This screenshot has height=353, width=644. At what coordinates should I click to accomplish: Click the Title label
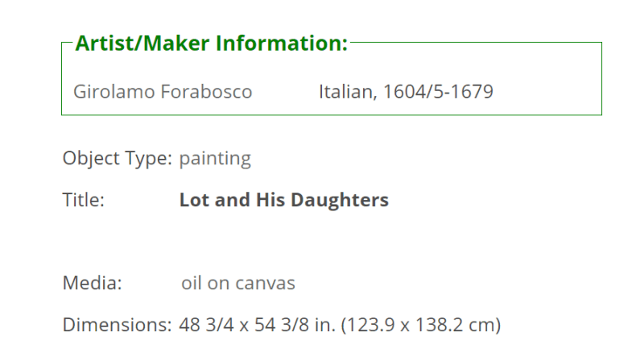84,200
